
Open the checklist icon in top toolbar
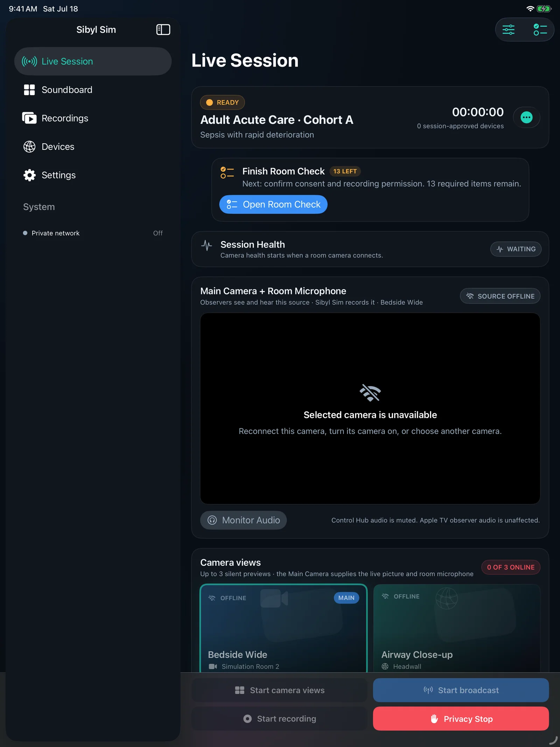pyautogui.click(x=540, y=30)
